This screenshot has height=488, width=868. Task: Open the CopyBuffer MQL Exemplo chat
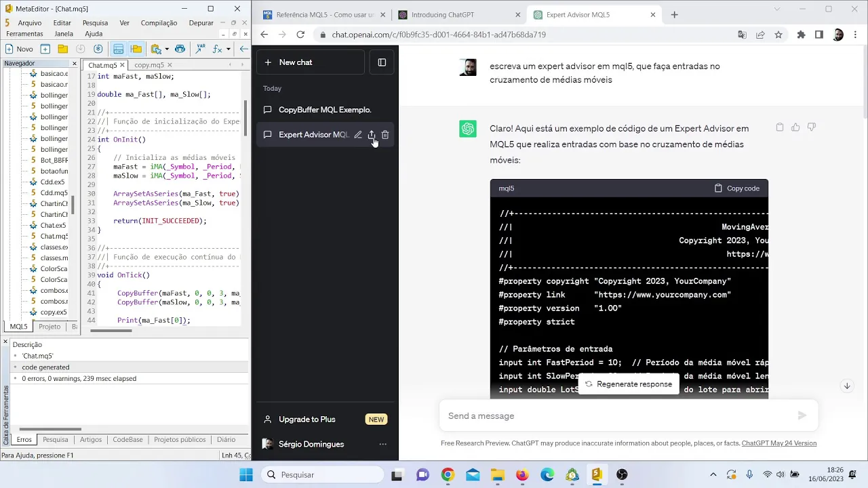click(325, 110)
